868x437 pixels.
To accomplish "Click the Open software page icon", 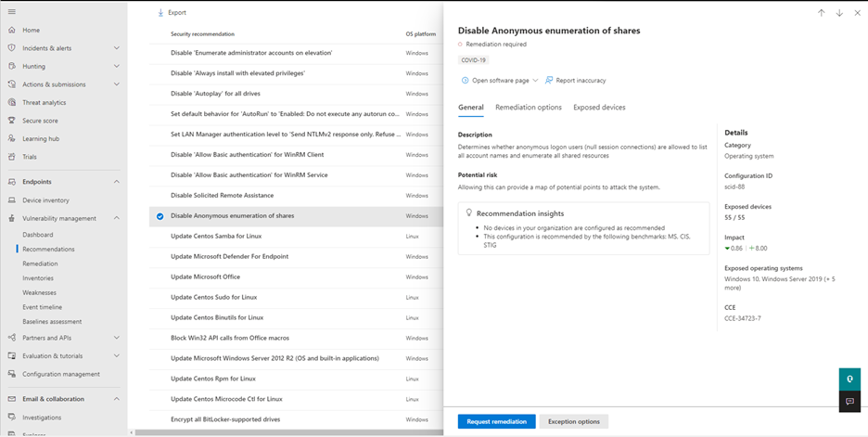I will pyautogui.click(x=465, y=81).
